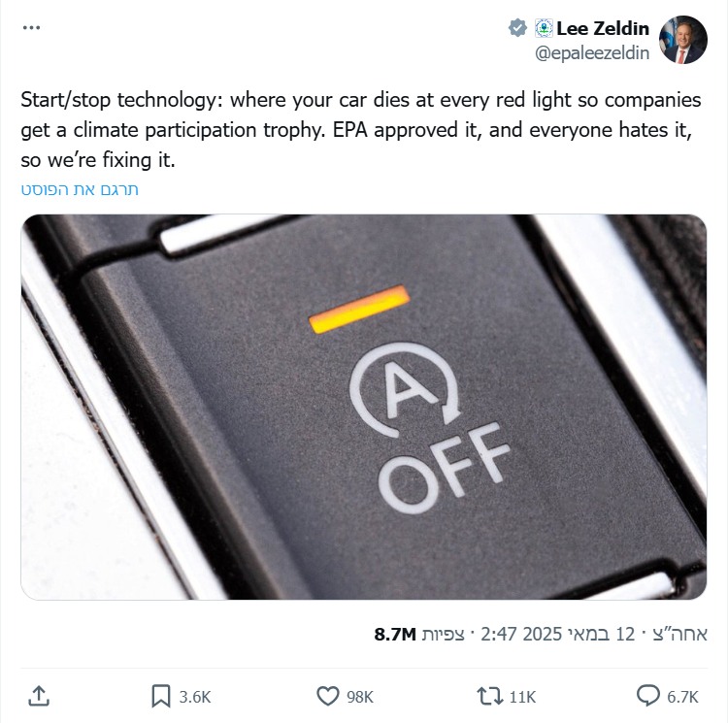Click the 98K likes count
This screenshot has height=723, width=728.
pos(361,696)
